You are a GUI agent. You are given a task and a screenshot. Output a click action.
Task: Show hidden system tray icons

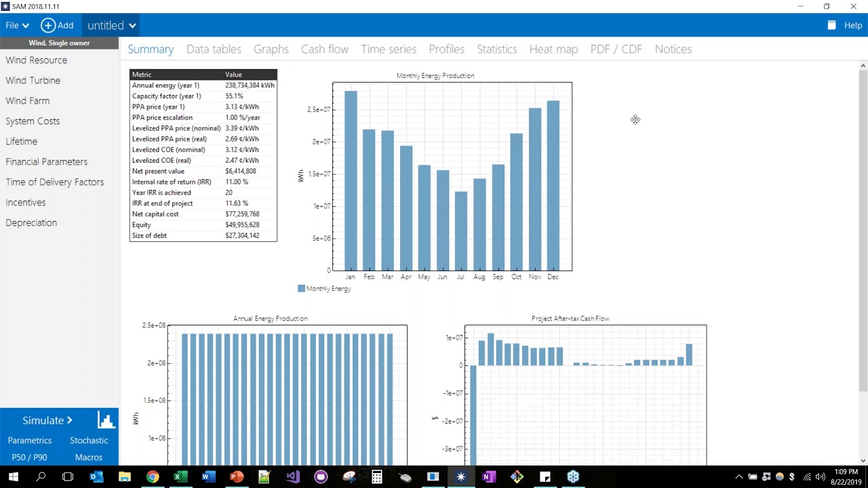pos(739,477)
